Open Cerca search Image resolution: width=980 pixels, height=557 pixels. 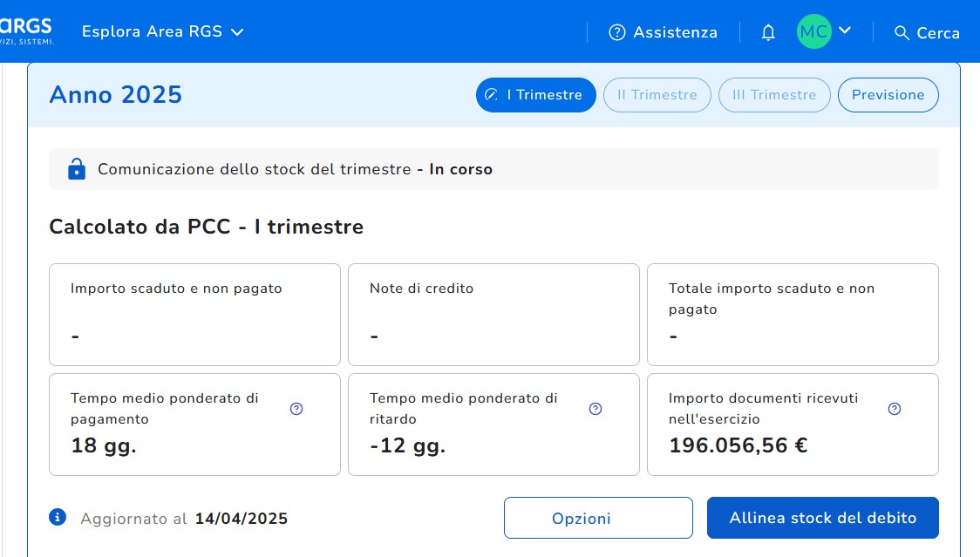pos(927,33)
